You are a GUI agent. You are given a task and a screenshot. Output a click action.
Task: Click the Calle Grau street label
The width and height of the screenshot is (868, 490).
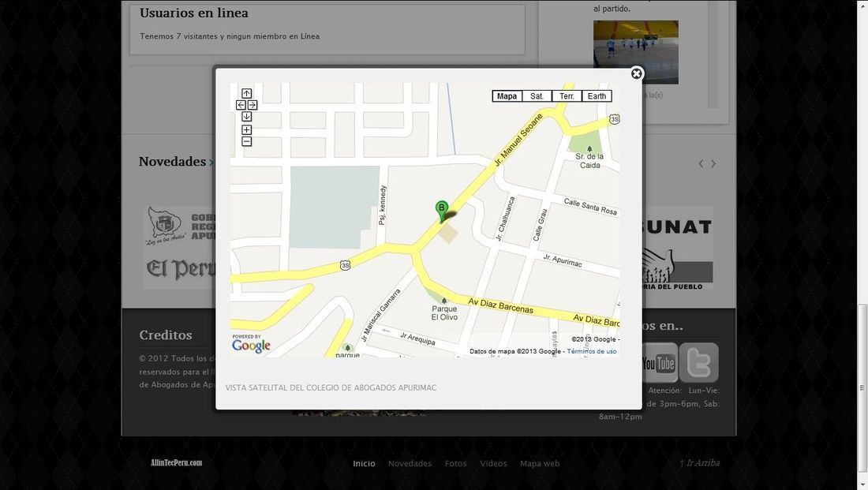click(540, 225)
